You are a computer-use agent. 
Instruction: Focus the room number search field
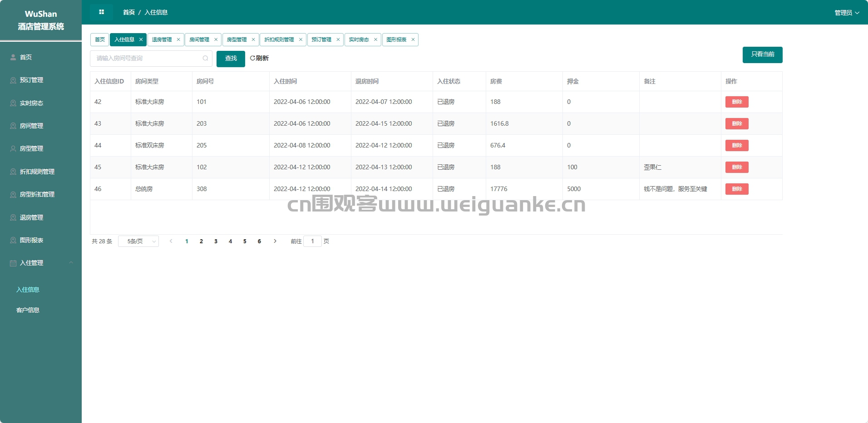click(x=151, y=58)
